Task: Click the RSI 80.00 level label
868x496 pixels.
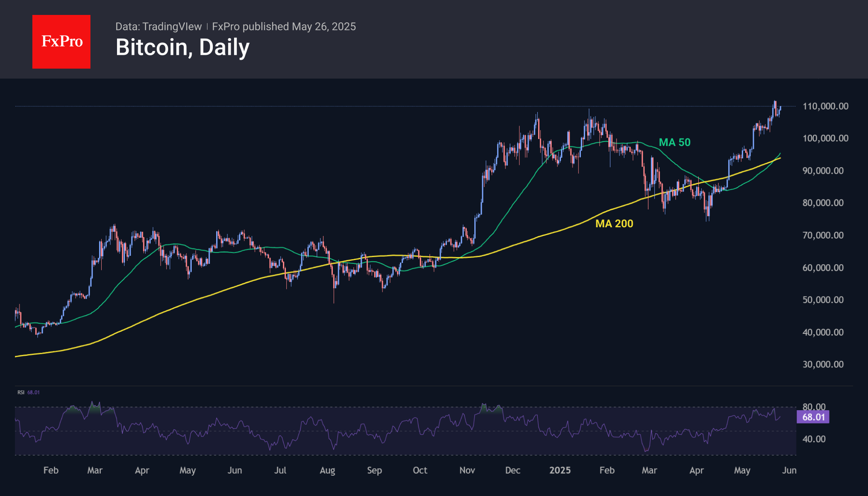Action: tap(814, 406)
